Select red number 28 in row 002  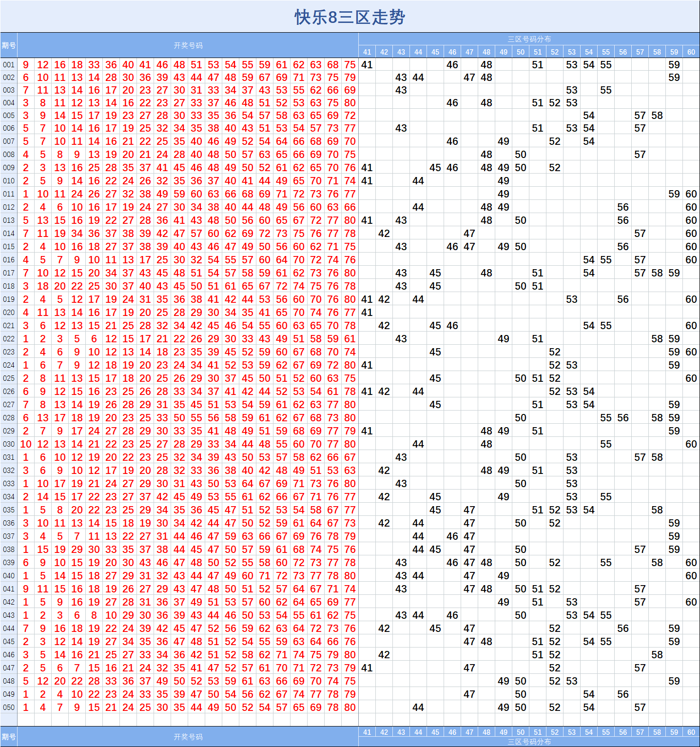pyautogui.click(x=111, y=78)
